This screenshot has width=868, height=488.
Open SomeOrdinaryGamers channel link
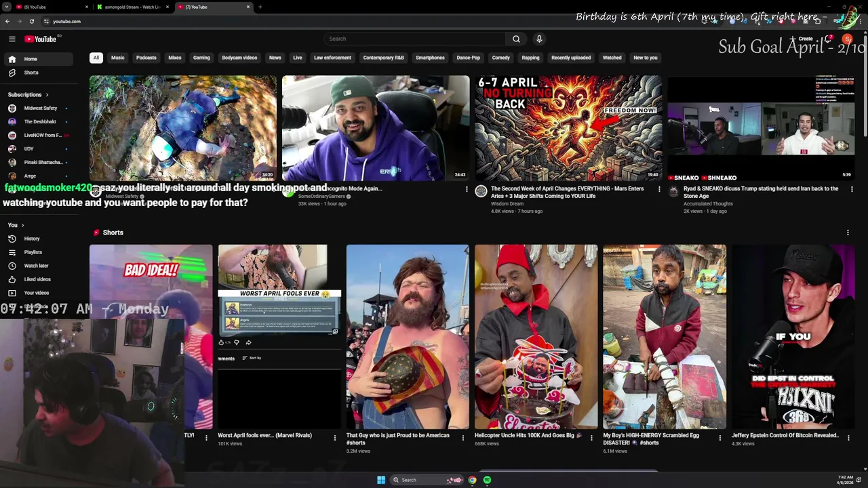click(321, 196)
